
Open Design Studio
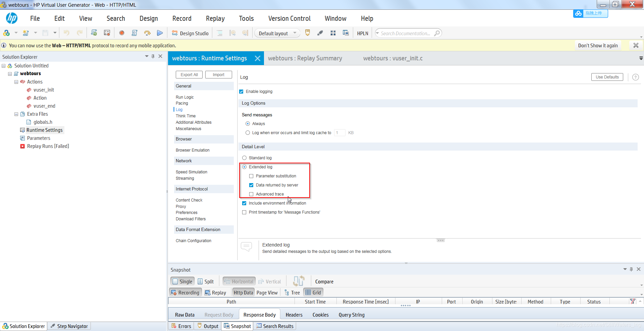coord(190,33)
